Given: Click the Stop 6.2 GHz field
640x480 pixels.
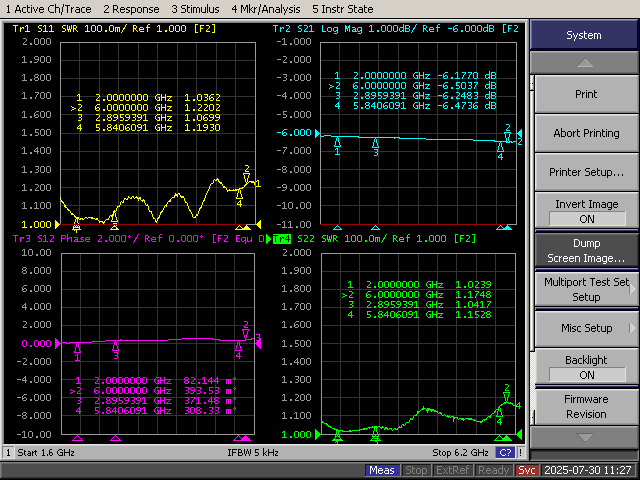Looking at the screenshot, I should click(460, 453).
